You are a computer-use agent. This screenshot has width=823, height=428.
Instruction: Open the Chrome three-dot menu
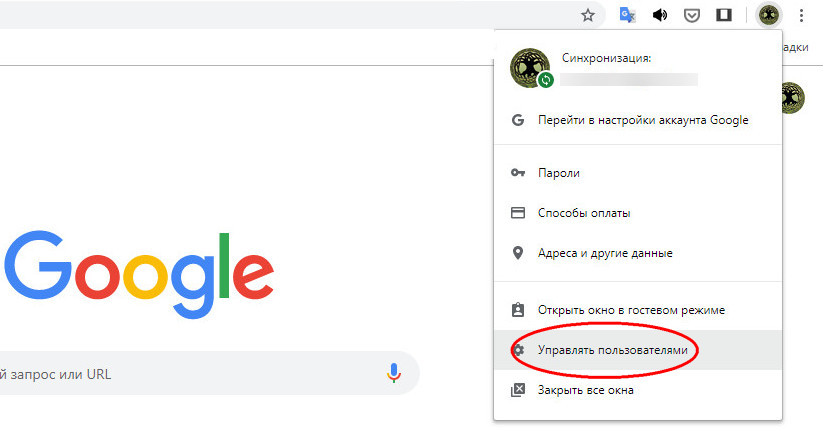pos(802,15)
